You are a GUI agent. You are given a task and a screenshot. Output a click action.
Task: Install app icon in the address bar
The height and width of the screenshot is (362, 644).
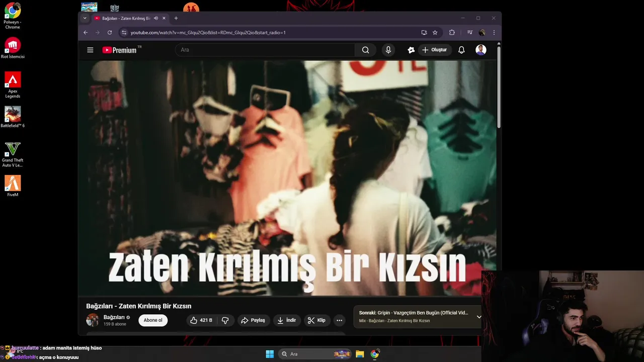(x=424, y=32)
